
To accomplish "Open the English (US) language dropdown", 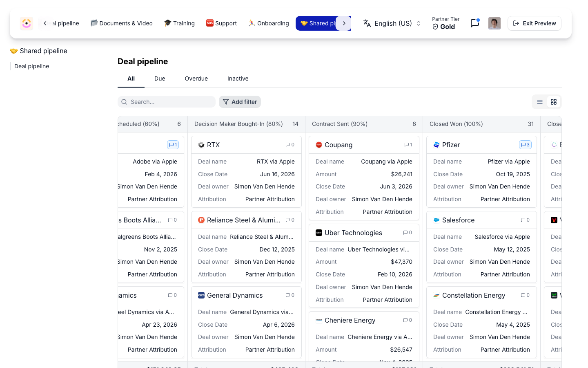I will pyautogui.click(x=392, y=23).
